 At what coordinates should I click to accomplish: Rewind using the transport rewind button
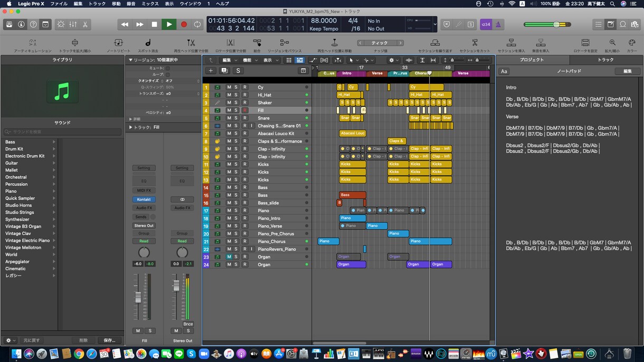[x=125, y=24]
